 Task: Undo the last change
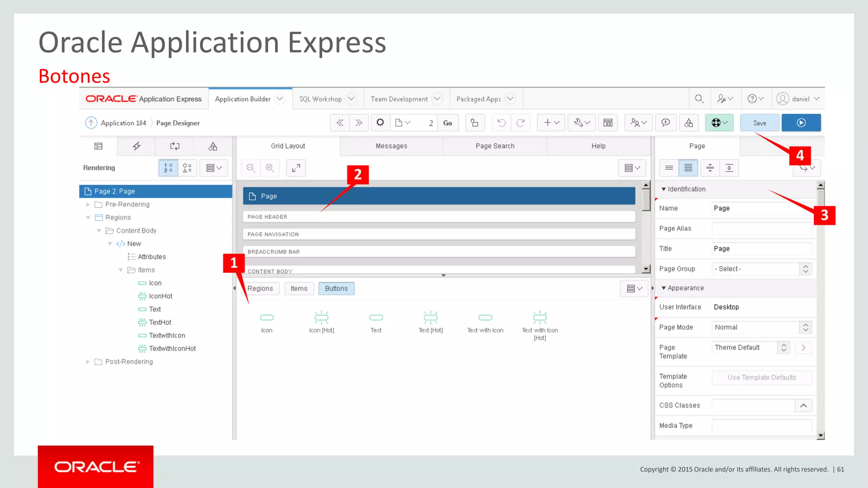pos(501,123)
